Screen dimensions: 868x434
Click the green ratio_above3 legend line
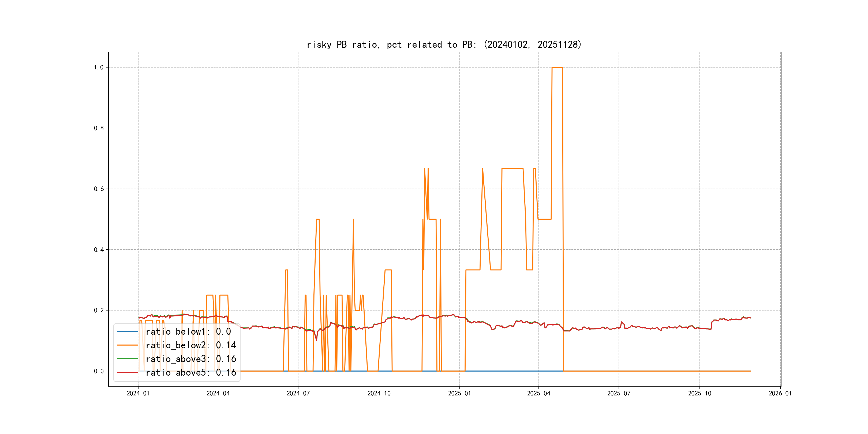click(x=127, y=359)
